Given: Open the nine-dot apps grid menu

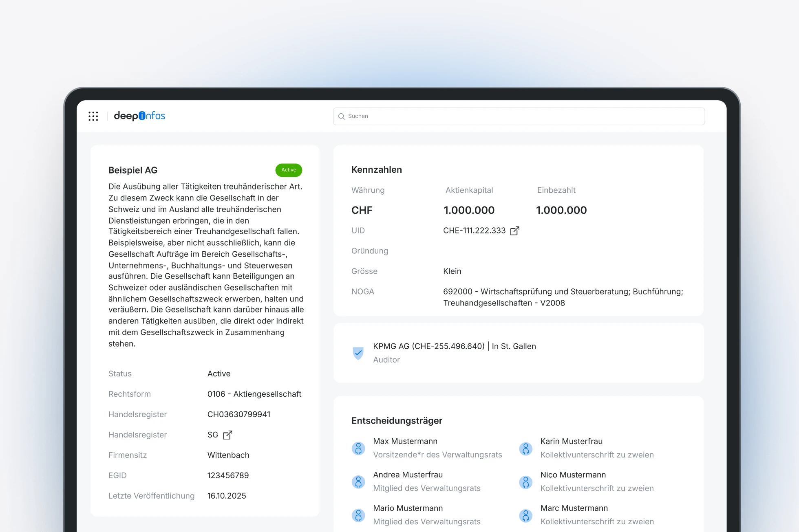Looking at the screenshot, I should click(93, 116).
